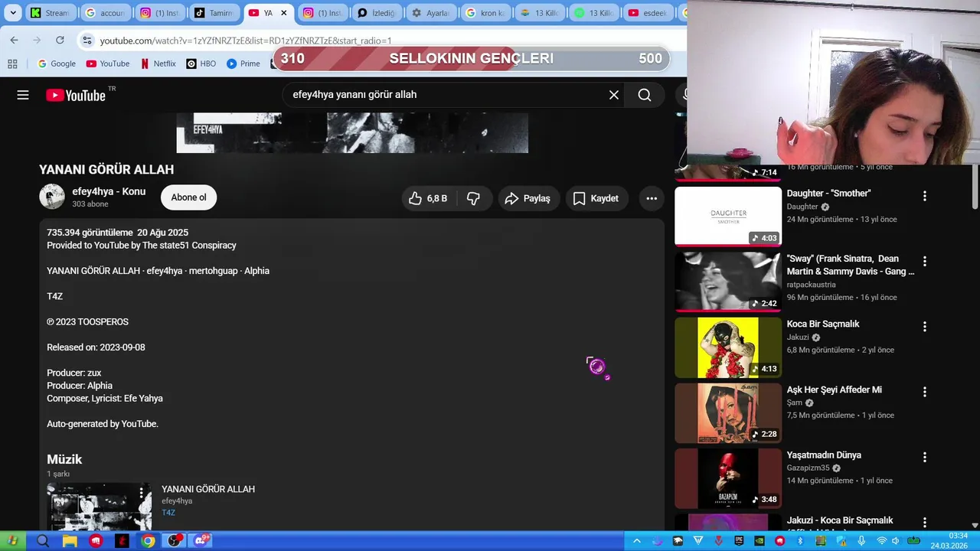Screen dimensions: 980x551
Task: Open the T4Z album link under Müzik
Action: coord(168,513)
